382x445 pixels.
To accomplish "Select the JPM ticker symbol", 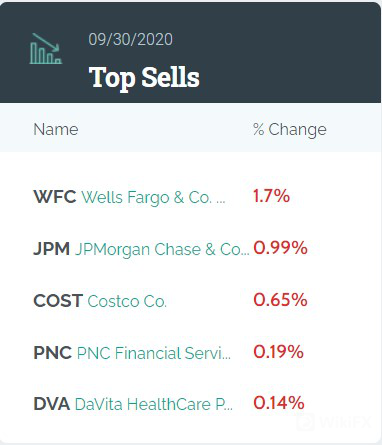I will pyautogui.click(x=52, y=249).
